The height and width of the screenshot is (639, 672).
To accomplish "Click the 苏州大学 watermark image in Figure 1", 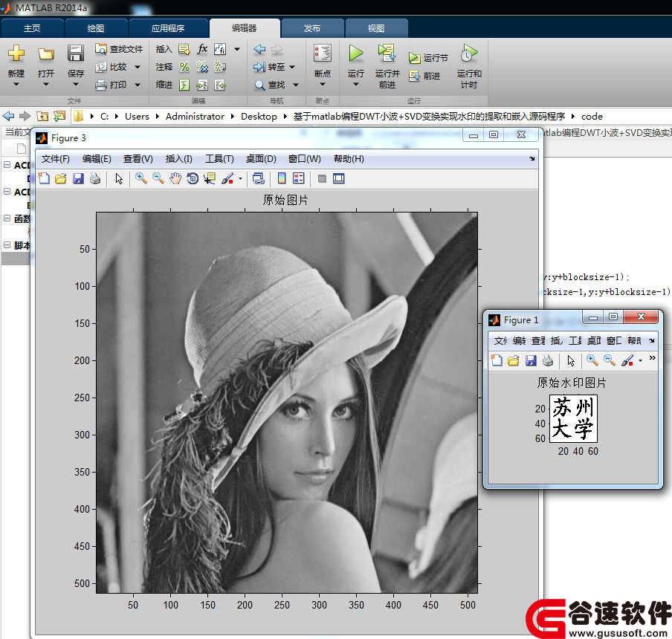I will pyautogui.click(x=573, y=419).
